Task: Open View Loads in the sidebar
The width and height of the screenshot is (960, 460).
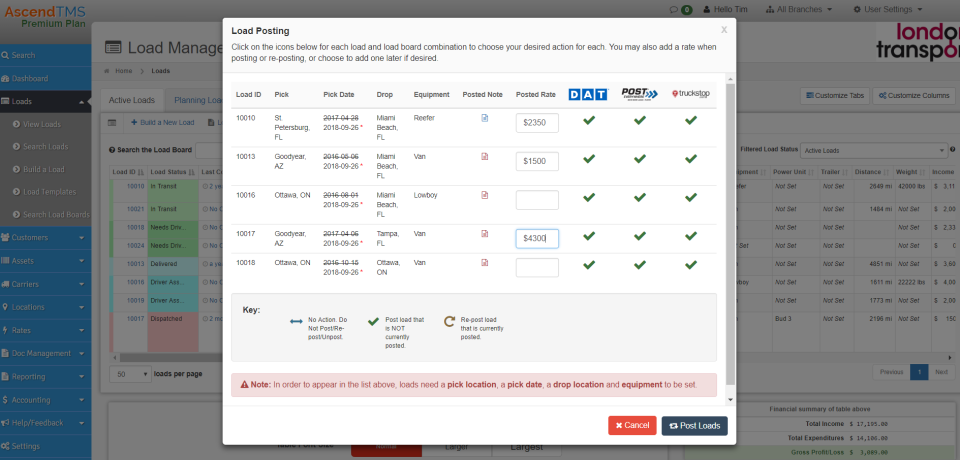Action: pos(42,124)
